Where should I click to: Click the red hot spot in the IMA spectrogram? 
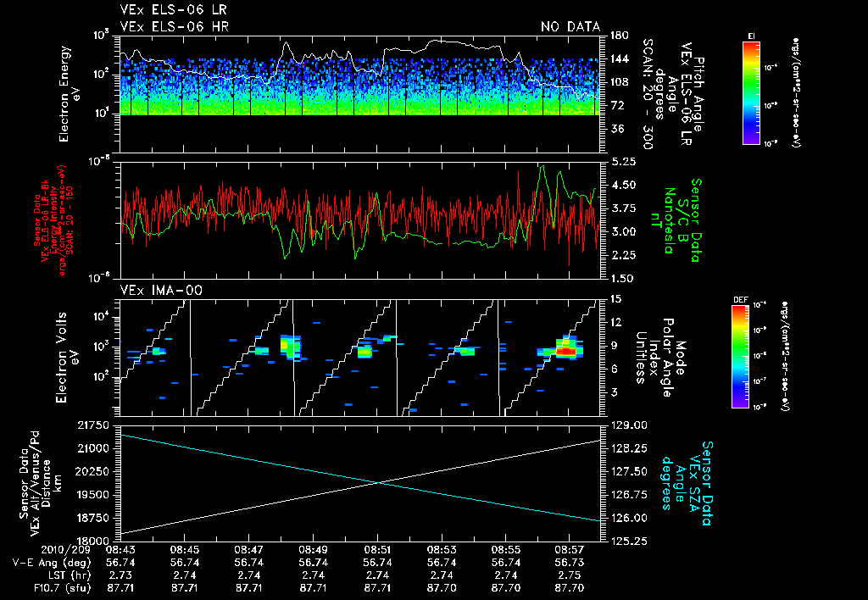566,351
